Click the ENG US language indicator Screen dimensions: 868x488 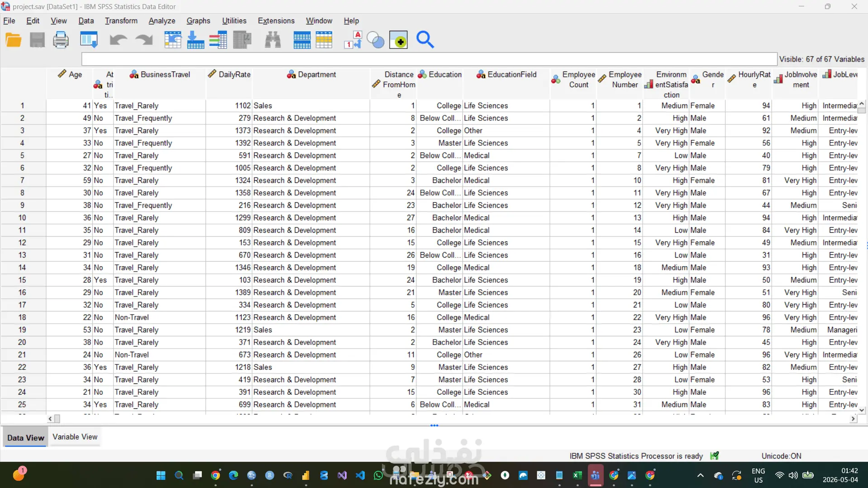[x=758, y=475]
